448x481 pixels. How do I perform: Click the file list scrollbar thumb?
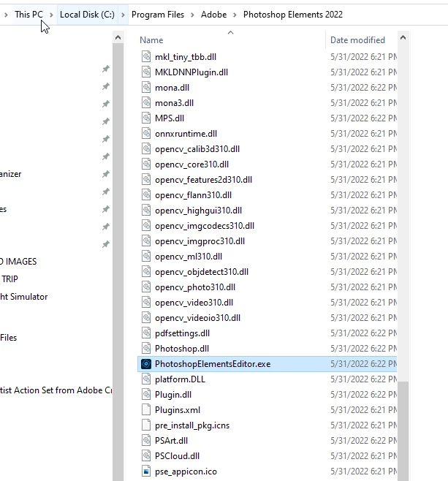[403, 431]
